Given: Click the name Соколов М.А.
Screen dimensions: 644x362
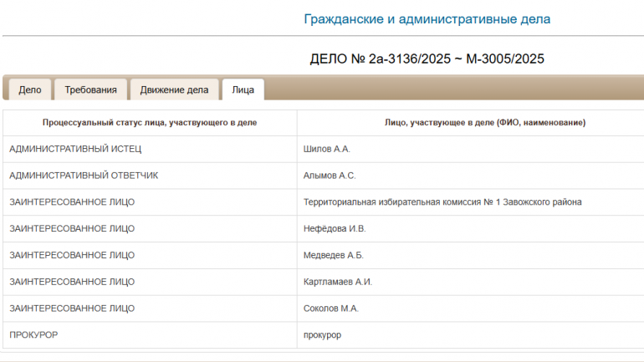Looking at the screenshot, I should click(330, 308).
